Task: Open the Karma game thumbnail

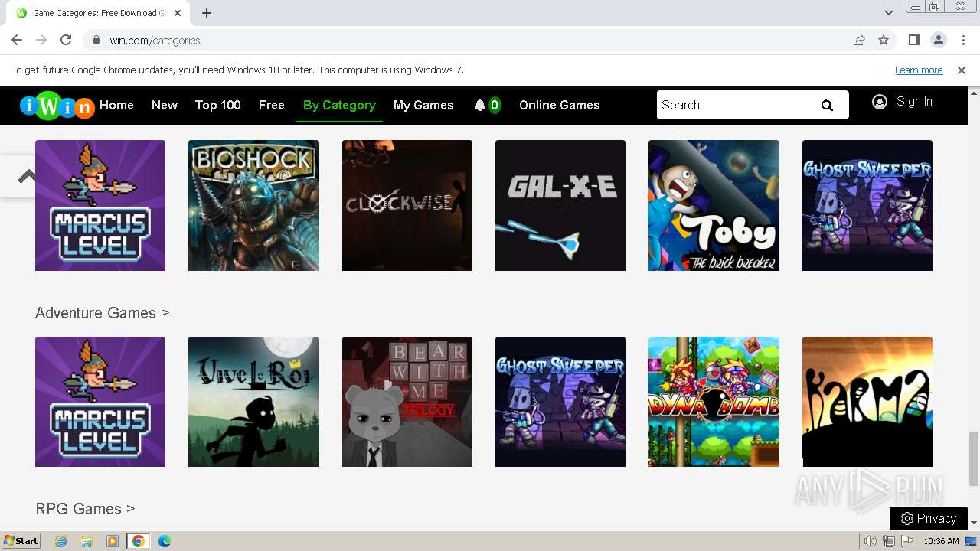Action: click(x=867, y=402)
